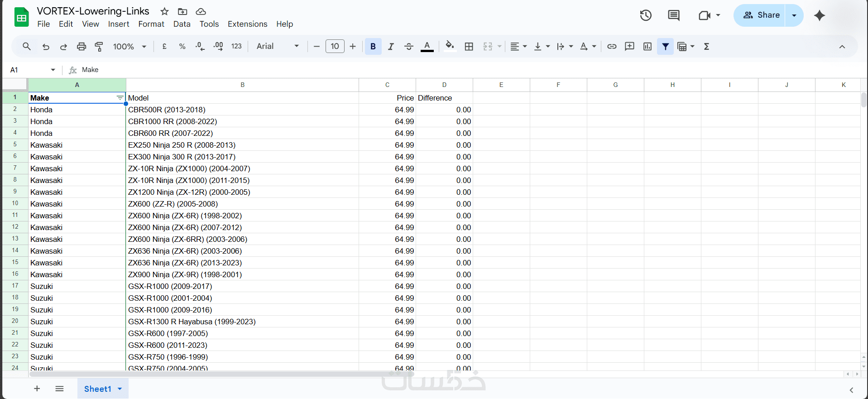Open the zoom 100% dropdown
Screen dimensions: 868x399
(x=130, y=46)
